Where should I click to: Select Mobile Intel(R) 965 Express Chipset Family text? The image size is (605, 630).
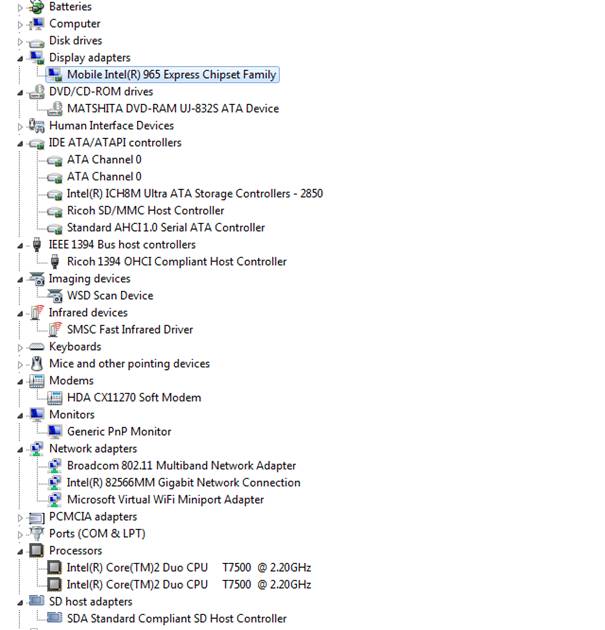tap(172, 75)
